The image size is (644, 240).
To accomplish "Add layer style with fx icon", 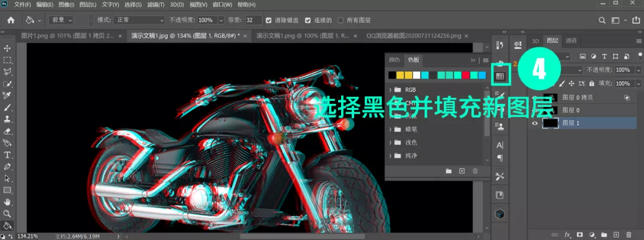I will 568,235.
